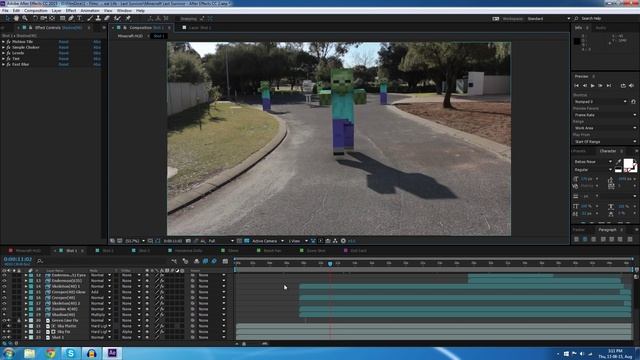Select the Eraser tool
640x360 pixels.
click(107, 18)
